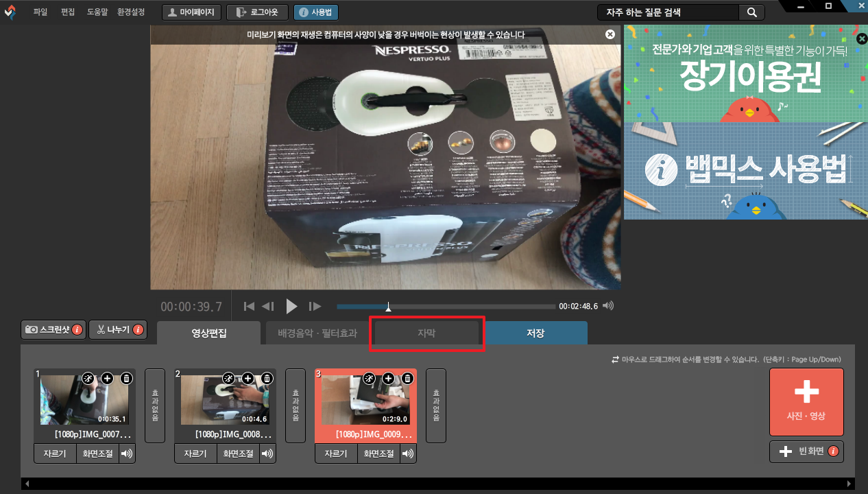Select clip 1 thumbnail IMG_0007

point(85,400)
